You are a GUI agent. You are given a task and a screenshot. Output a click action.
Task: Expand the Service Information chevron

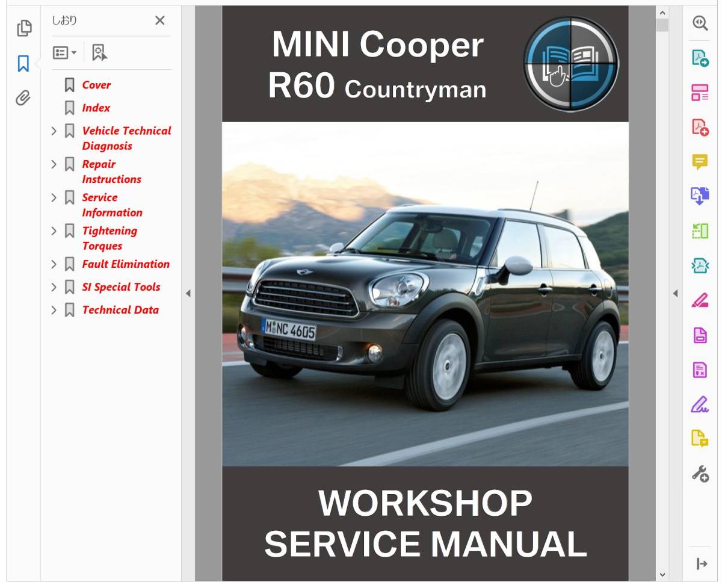click(54, 197)
